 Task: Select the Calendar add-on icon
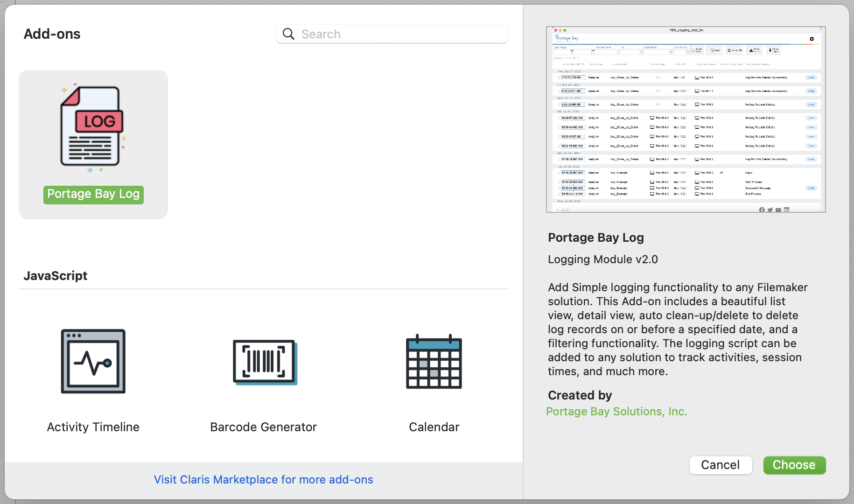pos(434,361)
